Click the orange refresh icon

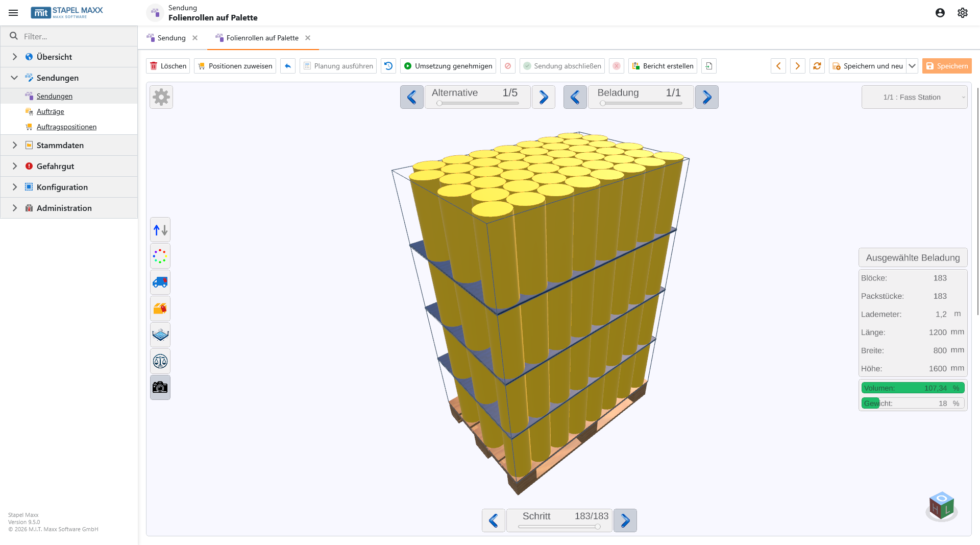click(817, 66)
